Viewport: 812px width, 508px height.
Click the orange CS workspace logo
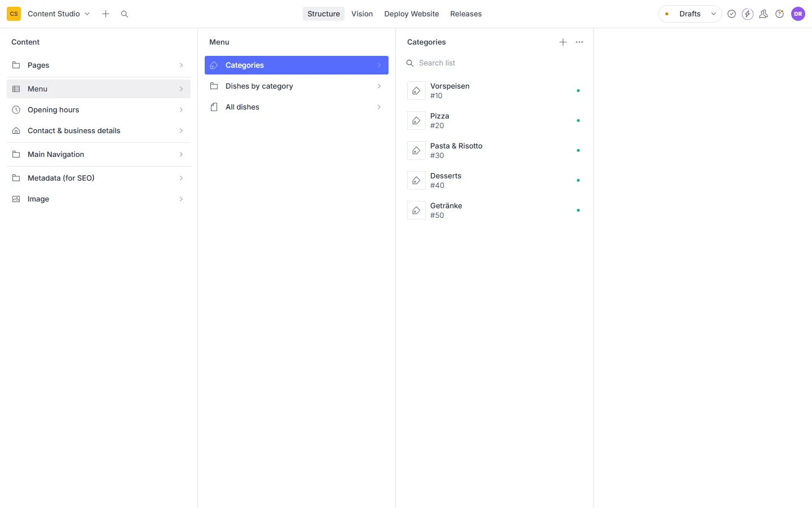(x=14, y=14)
